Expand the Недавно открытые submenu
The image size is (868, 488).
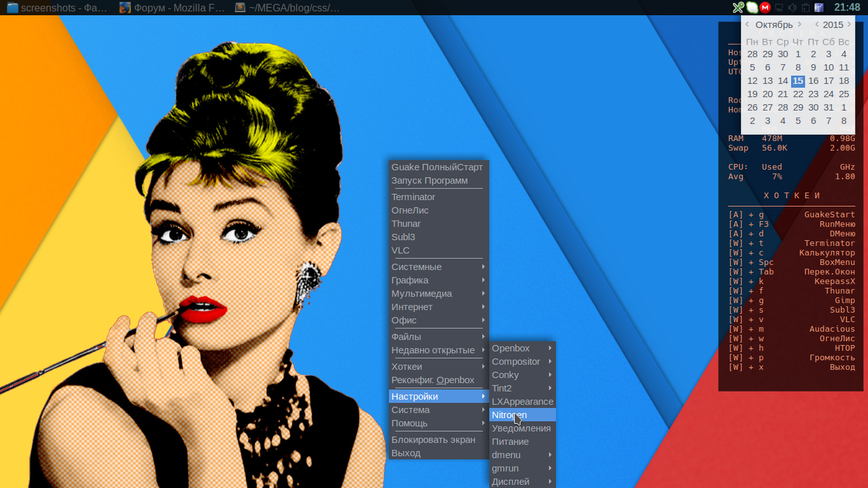[x=438, y=350]
